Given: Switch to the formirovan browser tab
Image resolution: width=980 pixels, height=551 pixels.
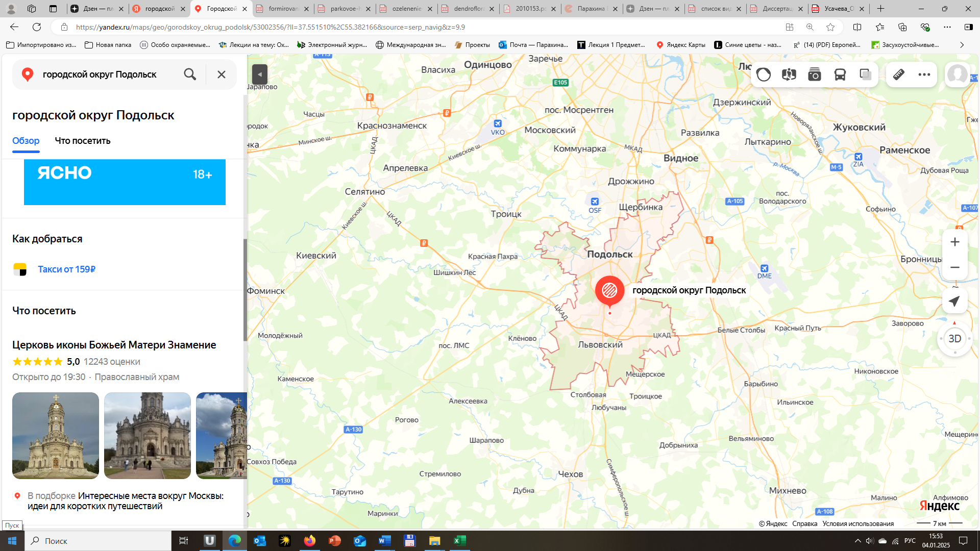Looking at the screenshot, I should [x=283, y=9].
